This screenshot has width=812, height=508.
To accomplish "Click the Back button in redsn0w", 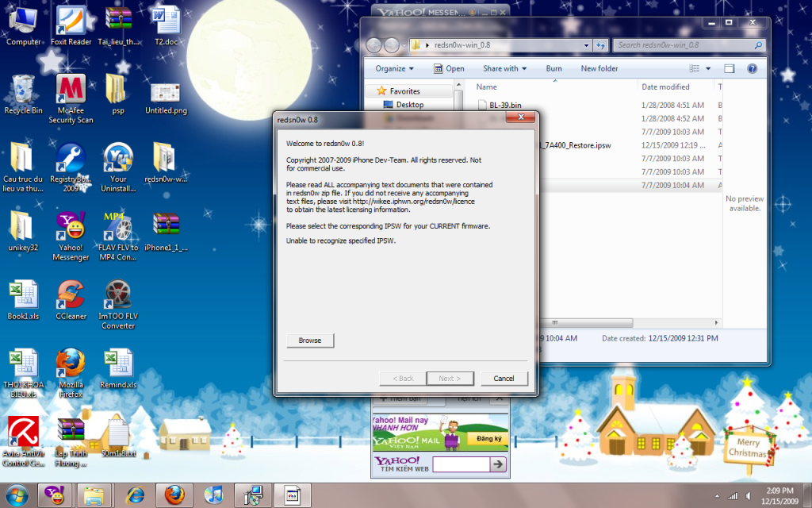I will (403, 379).
